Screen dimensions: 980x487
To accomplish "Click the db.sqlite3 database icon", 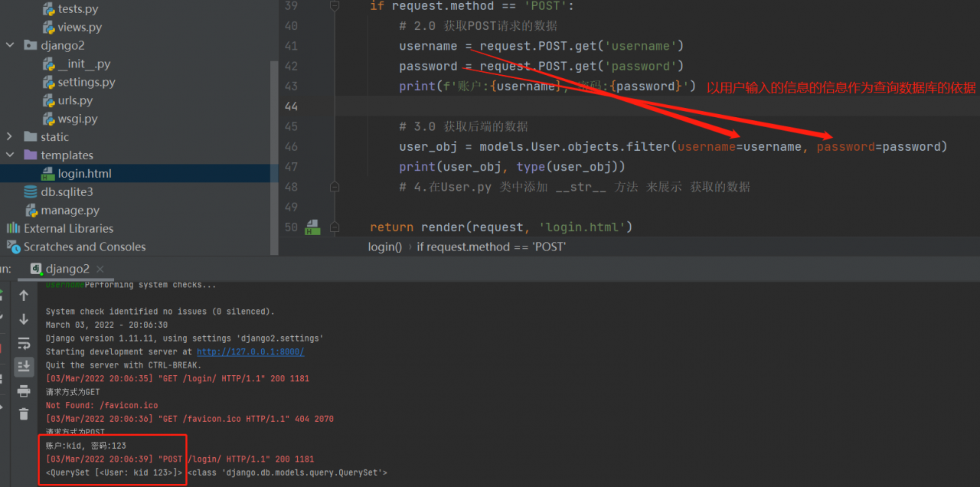I will click(31, 192).
